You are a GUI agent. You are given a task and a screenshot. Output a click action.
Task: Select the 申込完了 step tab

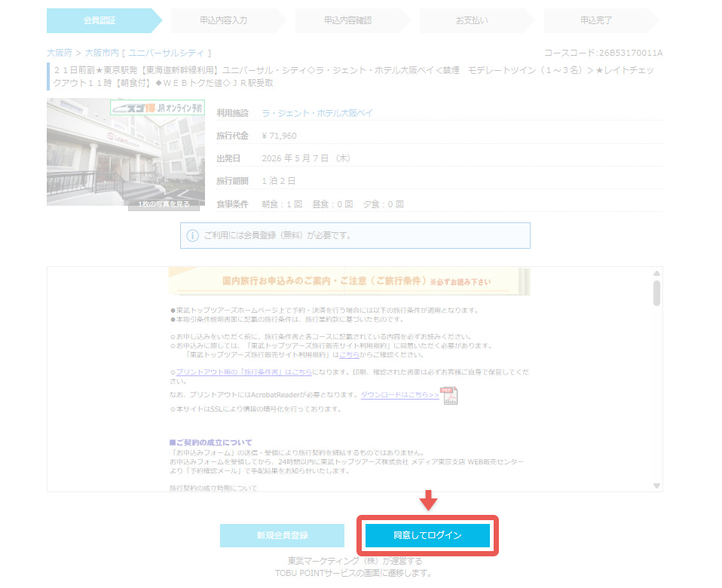pos(601,20)
